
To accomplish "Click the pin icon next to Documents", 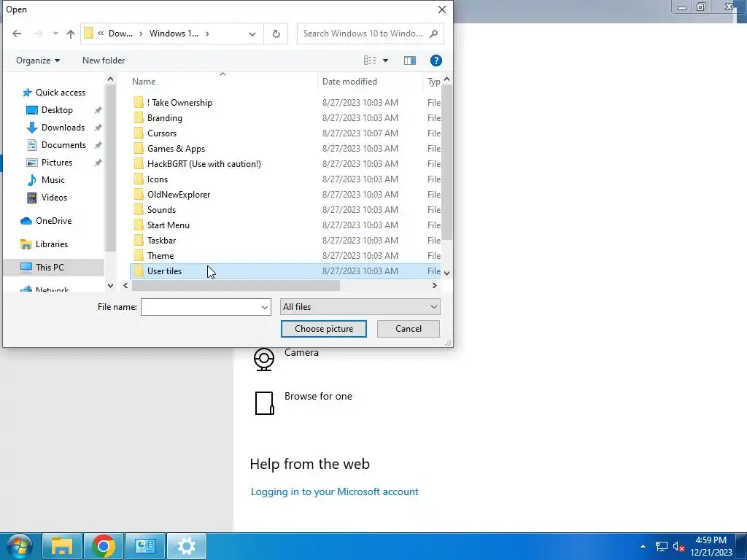I will [98, 145].
